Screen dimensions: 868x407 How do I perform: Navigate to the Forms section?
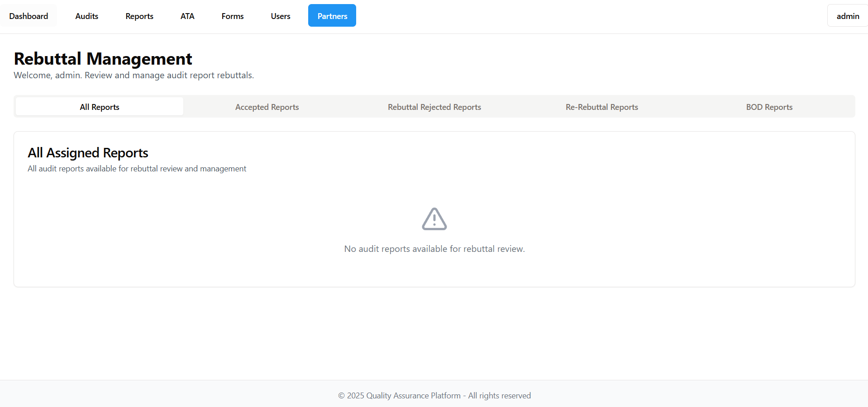(233, 16)
